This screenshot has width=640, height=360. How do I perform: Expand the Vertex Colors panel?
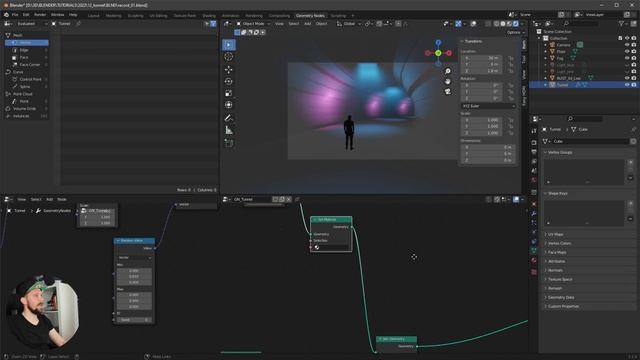(x=559, y=243)
